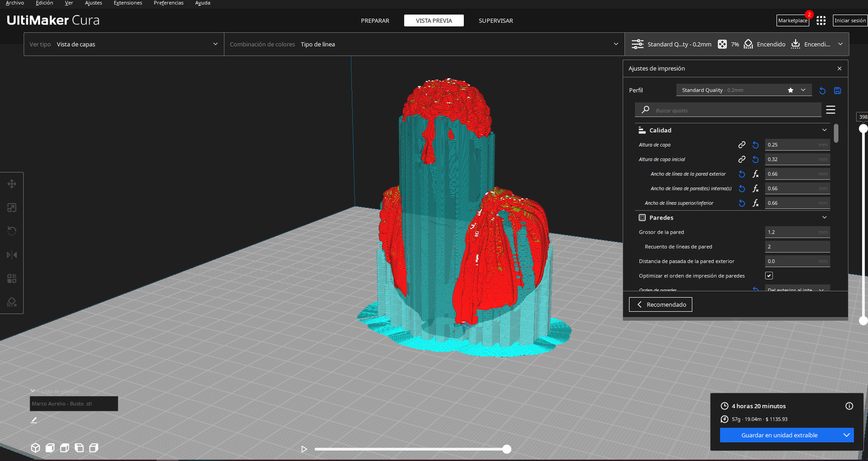Switch to 3D perspective view cube icon
Screen dimensions: 868x461
[x=36, y=448]
